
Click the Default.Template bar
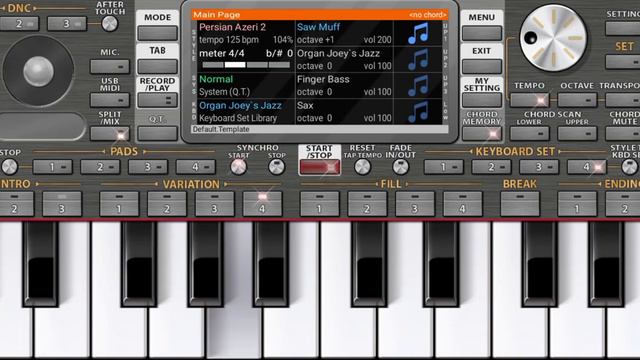point(320,129)
